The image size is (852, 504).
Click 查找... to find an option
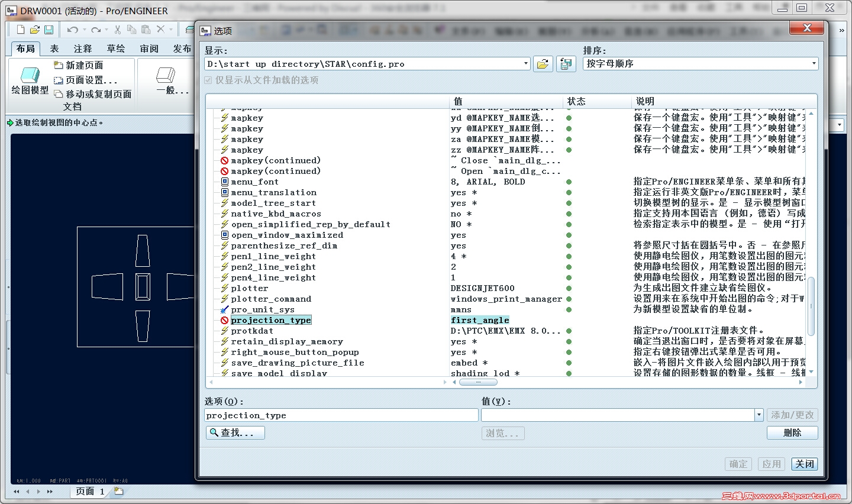click(x=235, y=432)
